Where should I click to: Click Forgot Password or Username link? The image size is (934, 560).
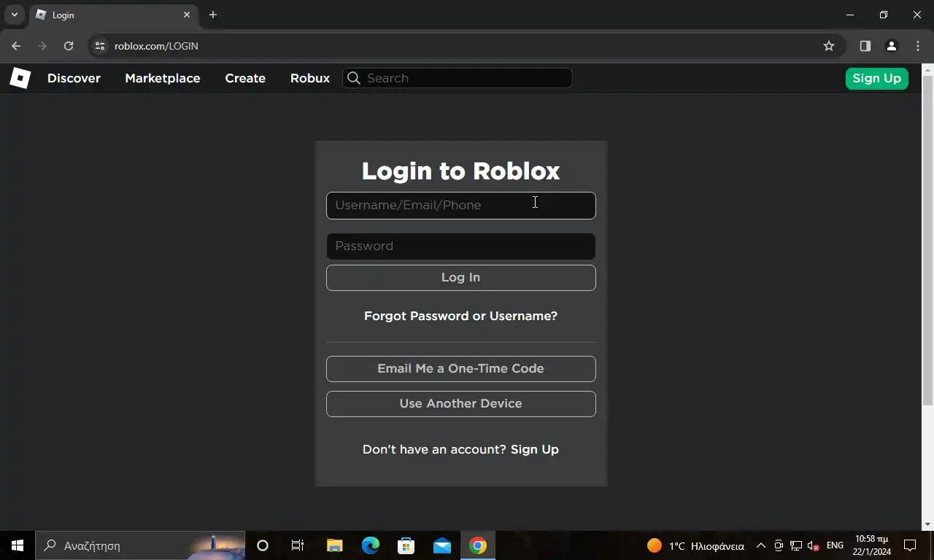coord(460,316)
